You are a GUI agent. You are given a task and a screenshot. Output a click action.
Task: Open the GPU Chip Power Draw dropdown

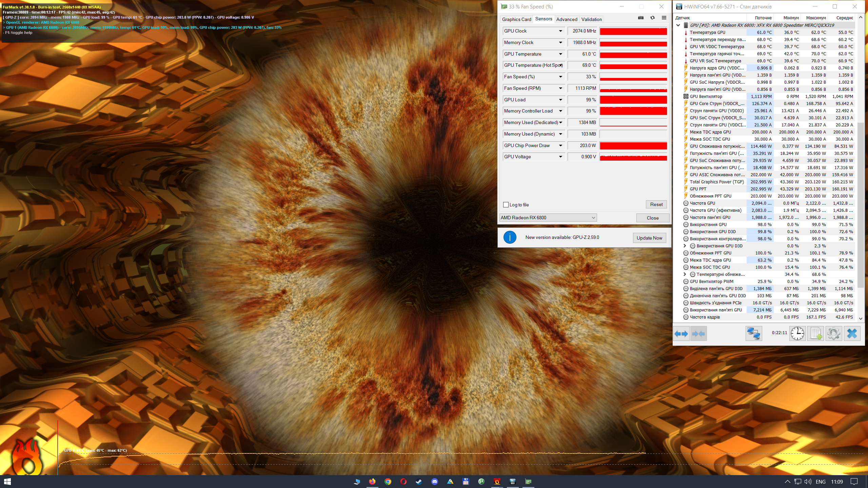click(560, 146)
